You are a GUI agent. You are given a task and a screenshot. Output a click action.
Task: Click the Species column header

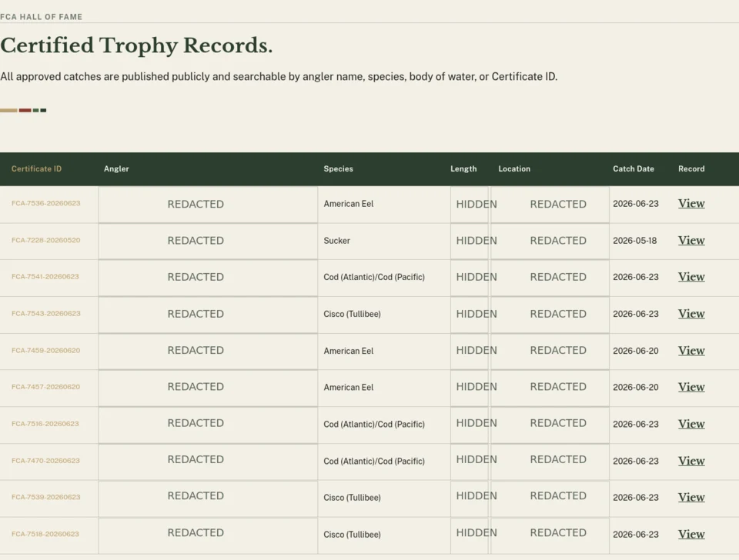339,168
